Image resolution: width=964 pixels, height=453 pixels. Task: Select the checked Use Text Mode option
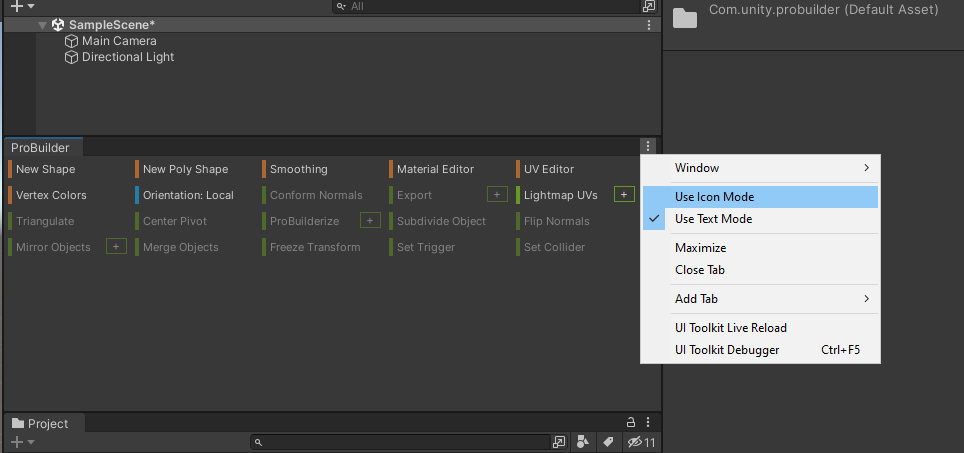coord(713,219)
